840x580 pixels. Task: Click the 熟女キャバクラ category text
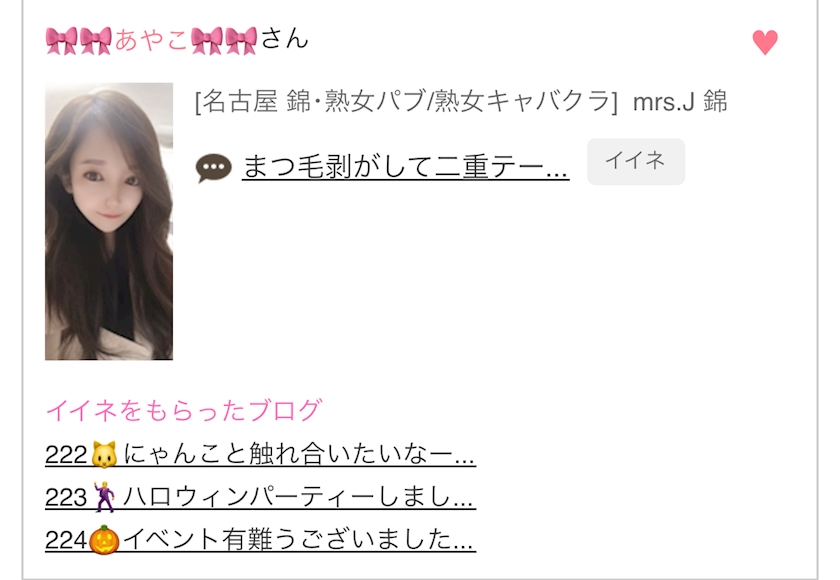click(x=521, y=102)
